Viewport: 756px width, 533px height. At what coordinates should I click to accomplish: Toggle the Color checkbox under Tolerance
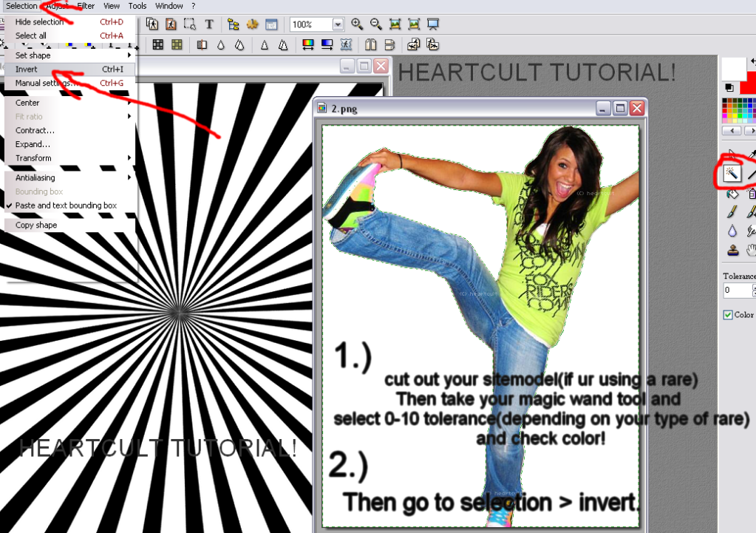728,315
